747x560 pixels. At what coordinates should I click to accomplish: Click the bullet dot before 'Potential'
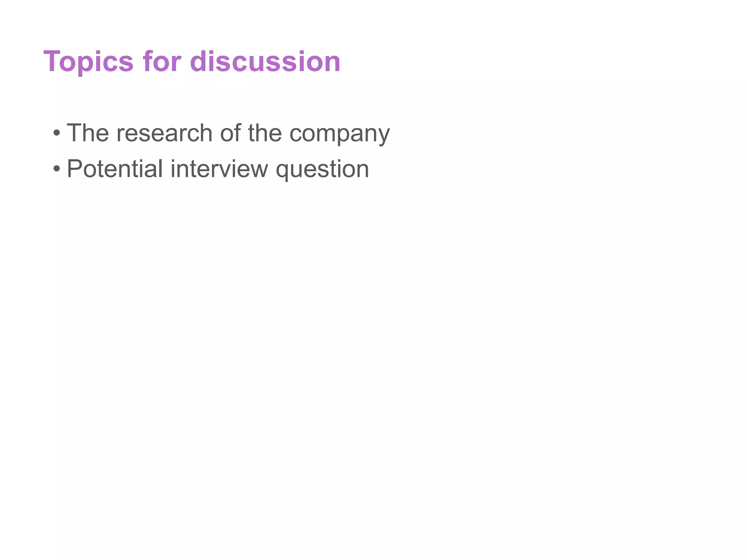[x=56, y=169]
